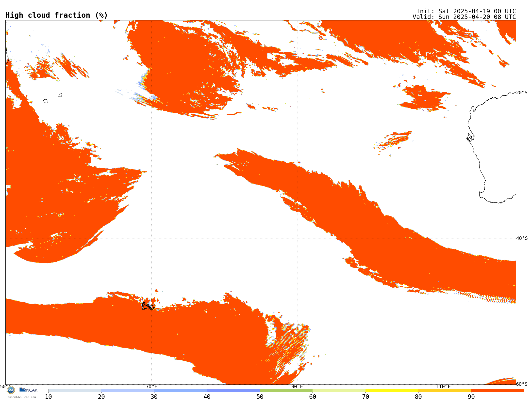The image size is (532, 400).
Task: Click the 90°E longitude label
Action: point(297,386)
